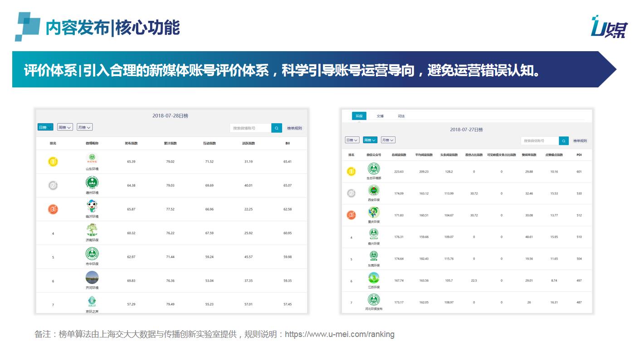
Task: Click the gold rank 1 medal beside 生态环境部
Action: pyautogui.click(x=351, y=172)
